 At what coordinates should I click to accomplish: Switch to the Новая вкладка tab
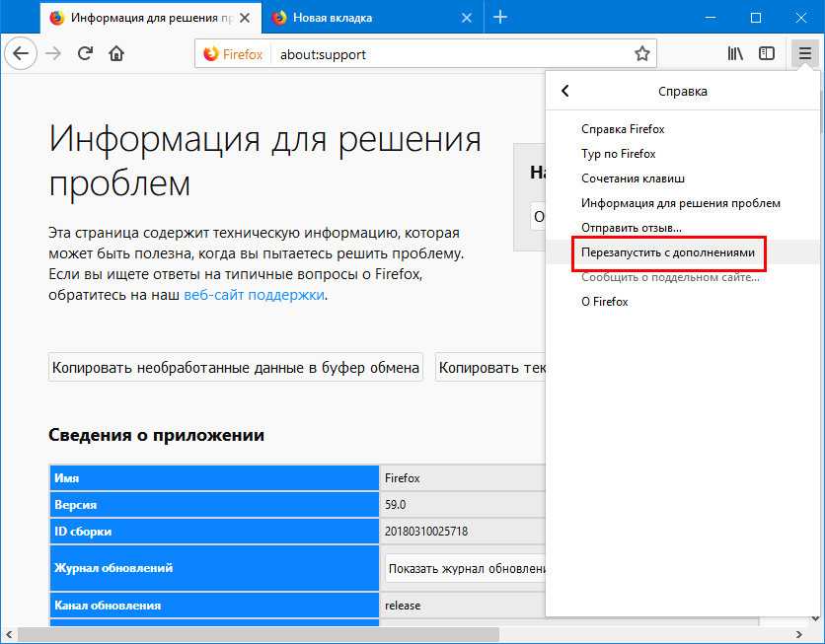(365, 17)
